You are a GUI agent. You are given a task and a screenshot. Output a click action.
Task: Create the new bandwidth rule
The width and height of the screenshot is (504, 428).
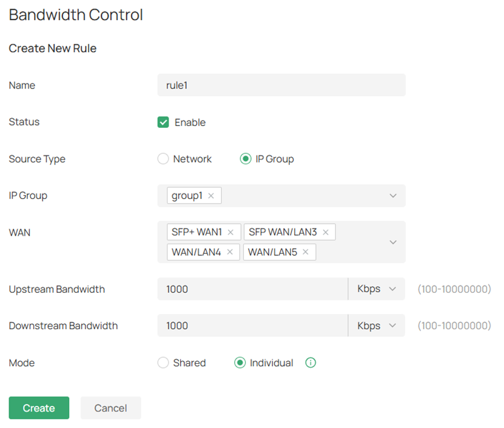(38, 407)
